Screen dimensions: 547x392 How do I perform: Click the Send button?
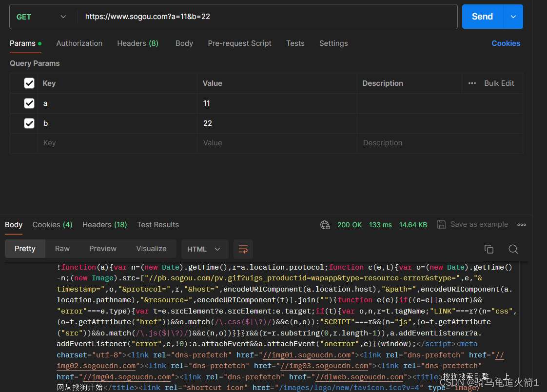483,17
